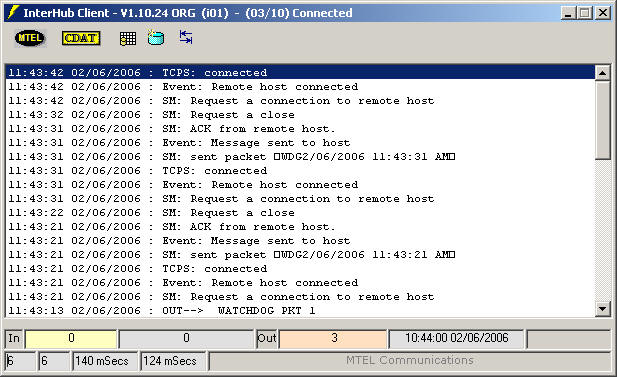
Task: Select the 11:43:21 Event: Message sent to host row
Action: pos(300,240)
